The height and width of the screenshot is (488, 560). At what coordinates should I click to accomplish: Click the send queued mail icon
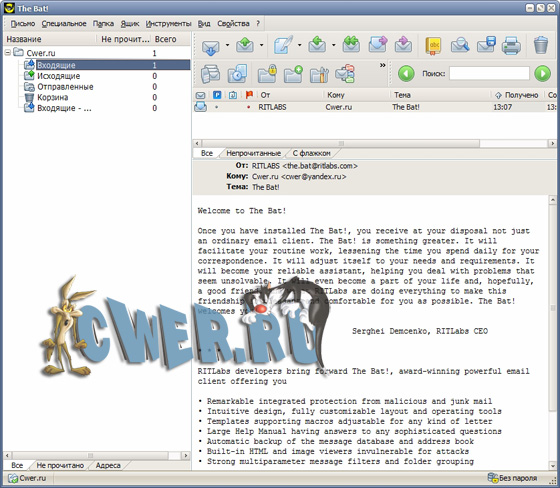[x=245, y=45]
